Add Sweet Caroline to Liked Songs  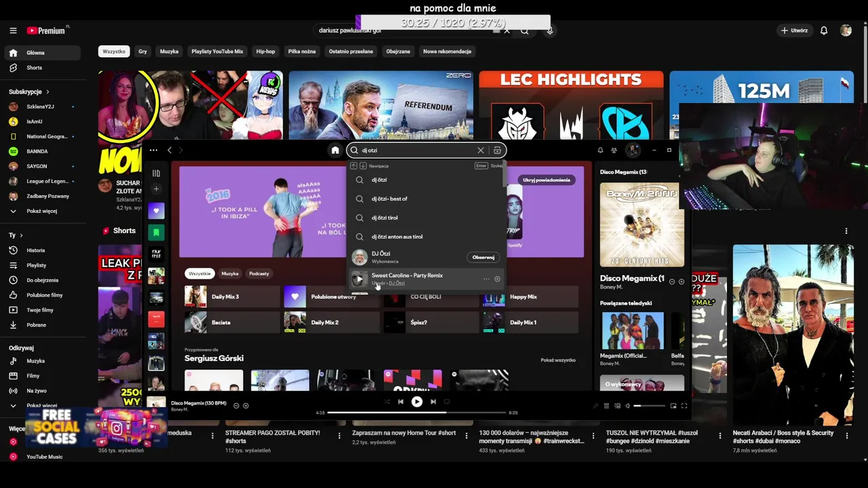pos(497,279)
